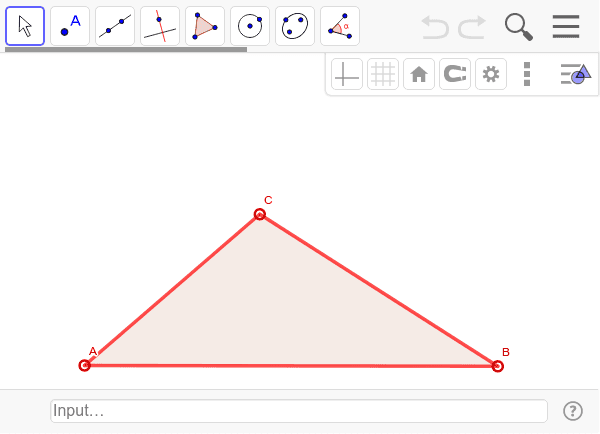Open input help question mark
Viewport: 600px width, 434px height.
[573, 411]
